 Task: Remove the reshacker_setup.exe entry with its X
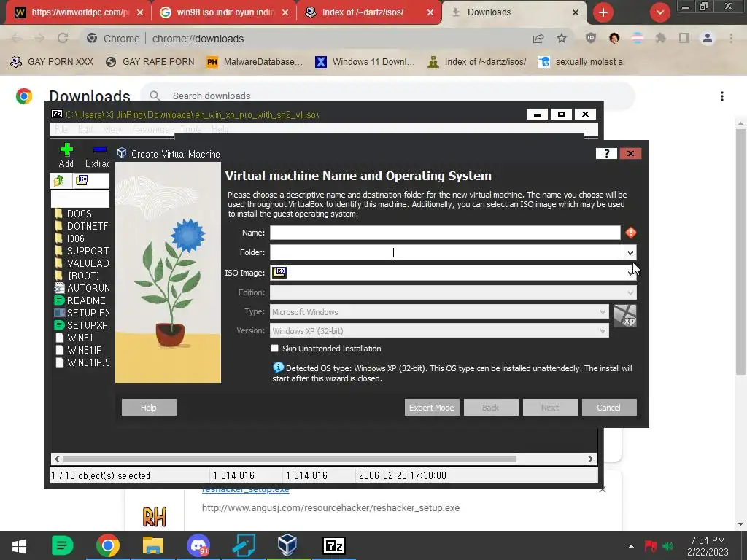[x=602, y=489]
